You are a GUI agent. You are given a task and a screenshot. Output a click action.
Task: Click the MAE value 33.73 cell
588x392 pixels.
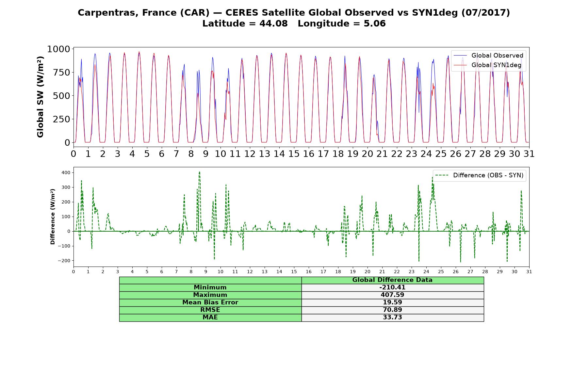pyautogui.click(x=393, y=318)
